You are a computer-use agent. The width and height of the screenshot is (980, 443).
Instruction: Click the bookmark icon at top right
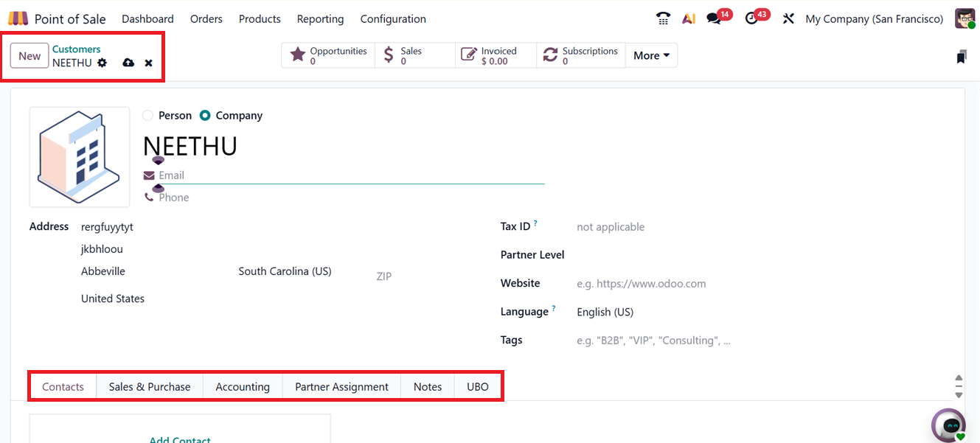(x=961, y=57)
